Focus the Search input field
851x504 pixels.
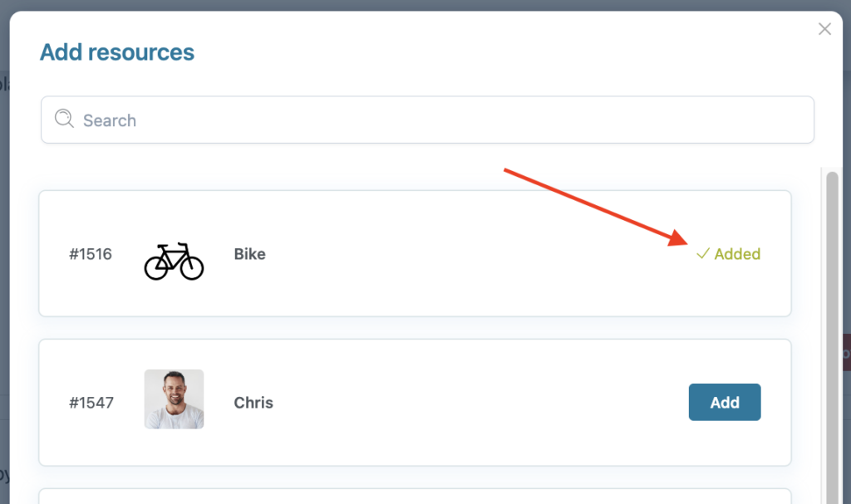pyautogui.click(x=427, y=120)
